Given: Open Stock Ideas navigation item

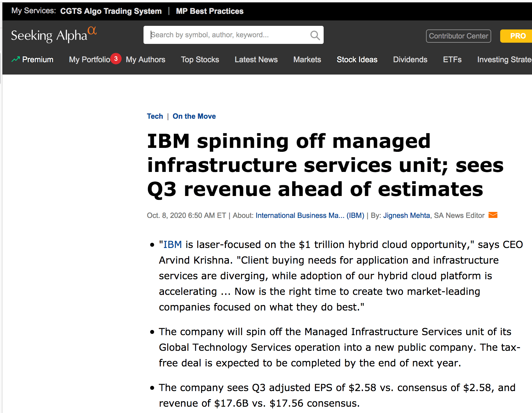Looking at the screenshot, I should [357, 60].
